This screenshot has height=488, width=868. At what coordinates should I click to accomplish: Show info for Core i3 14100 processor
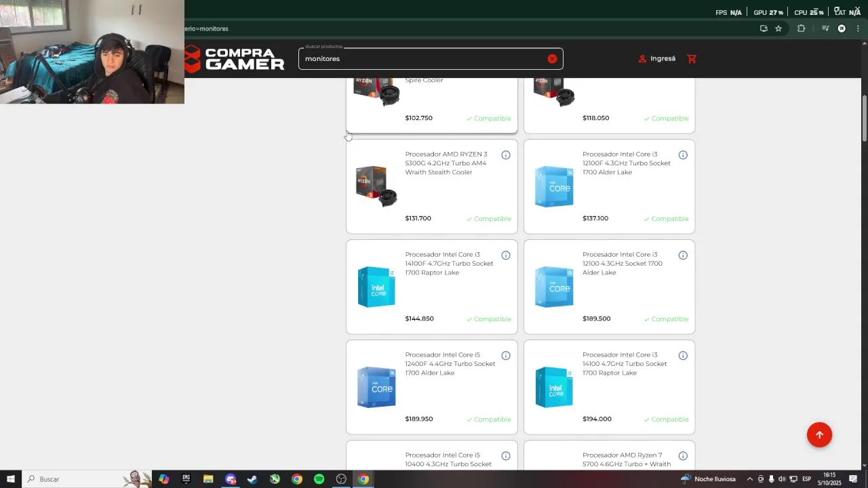[683, 356]
